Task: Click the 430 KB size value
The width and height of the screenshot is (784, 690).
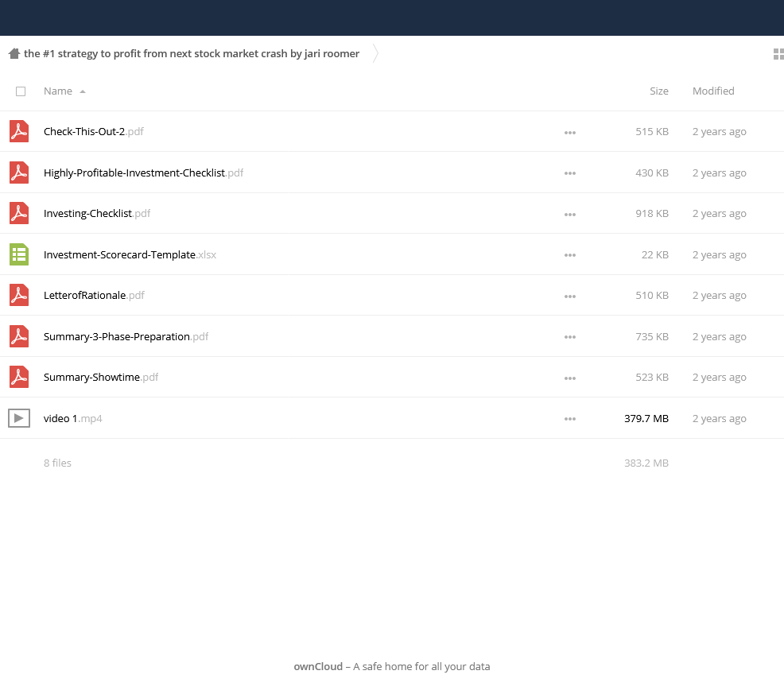Action: [x=652, y=172]
